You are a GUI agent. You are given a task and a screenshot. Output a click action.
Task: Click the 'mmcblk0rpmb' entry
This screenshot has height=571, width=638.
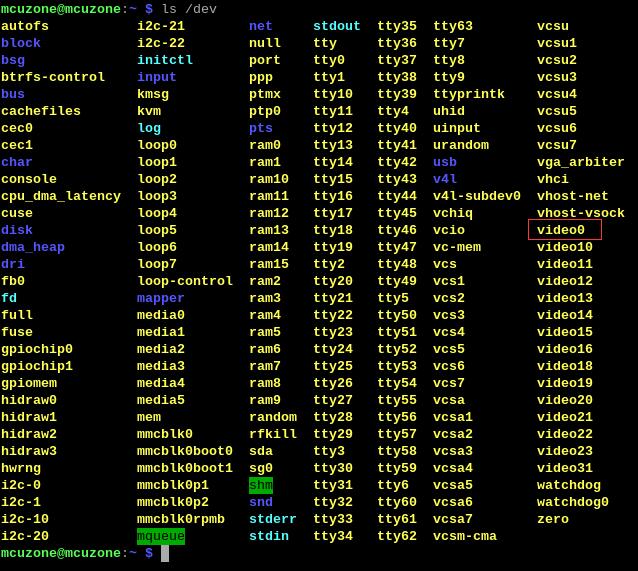181,519
